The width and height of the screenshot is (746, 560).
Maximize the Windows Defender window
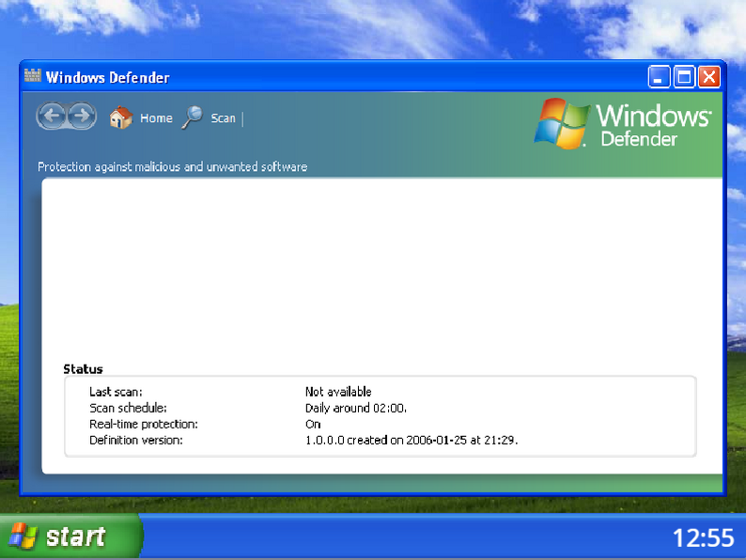point(684,77)
